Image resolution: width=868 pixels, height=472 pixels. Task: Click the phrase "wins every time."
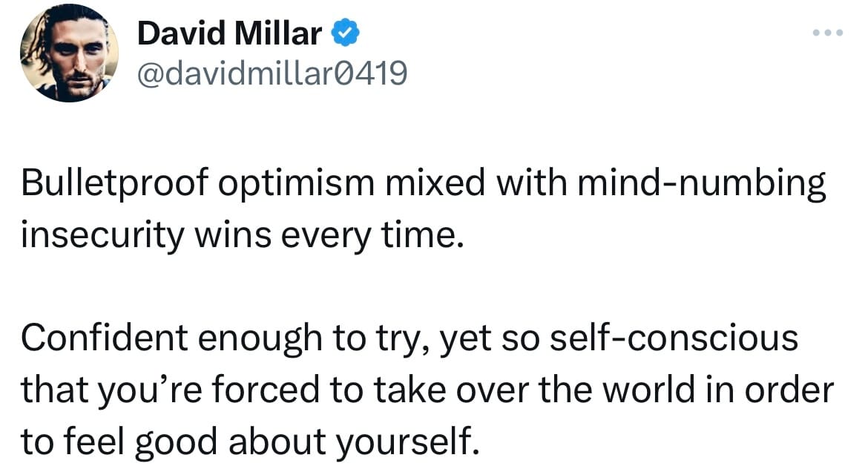329,235
